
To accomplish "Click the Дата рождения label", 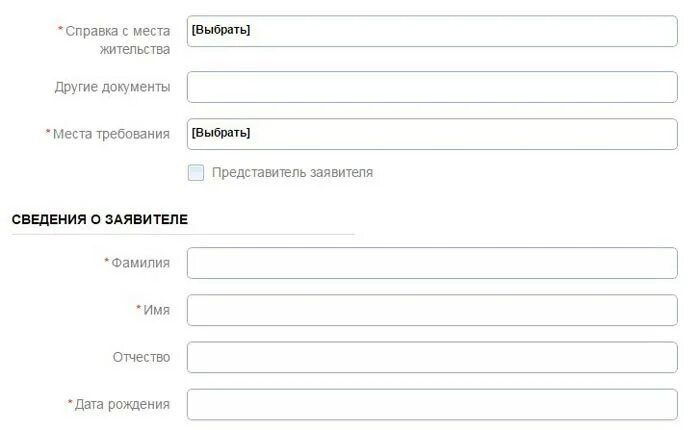I will click(x=122, y=404).
